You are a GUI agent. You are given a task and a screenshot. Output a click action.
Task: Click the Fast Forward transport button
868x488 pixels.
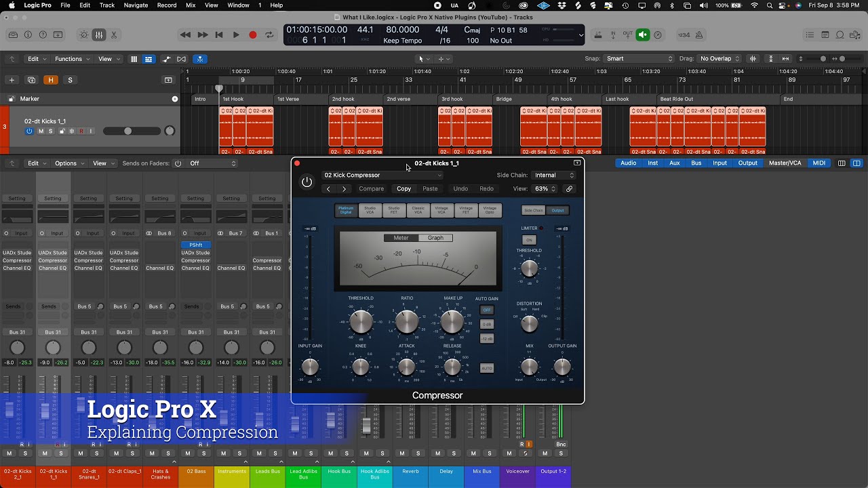point(202,35)
